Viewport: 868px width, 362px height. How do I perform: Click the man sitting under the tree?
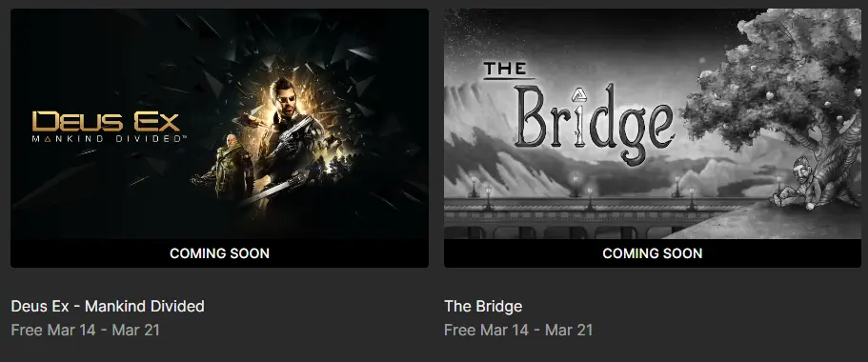tap(797, 184)
